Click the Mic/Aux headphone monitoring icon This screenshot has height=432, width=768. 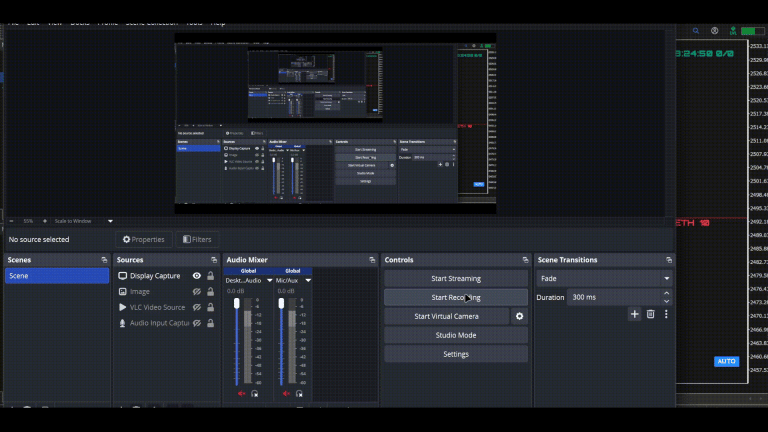click(x=299, y=393)
